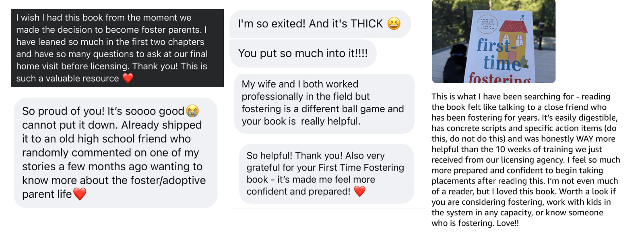The height and width of the screenshot is (242, 644).
Task: Open the First-Time Fostering book photo
Action: [493, 42]
